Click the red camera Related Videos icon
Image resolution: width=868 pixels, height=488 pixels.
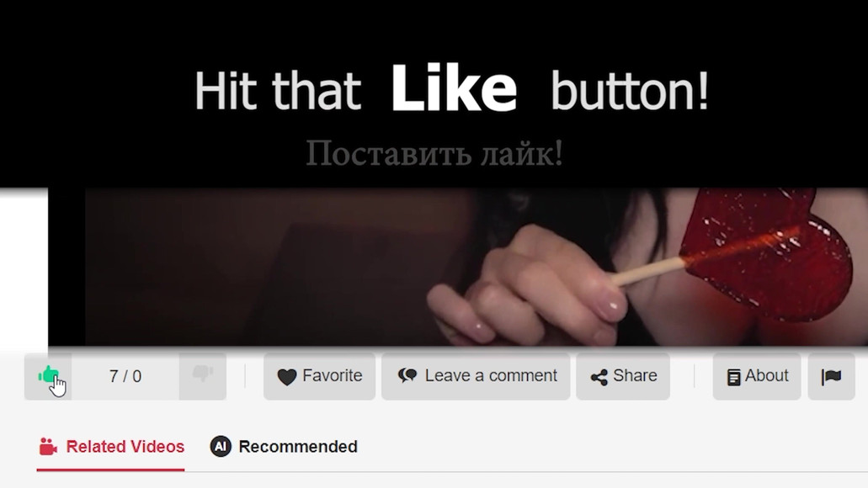coord(48,447)
